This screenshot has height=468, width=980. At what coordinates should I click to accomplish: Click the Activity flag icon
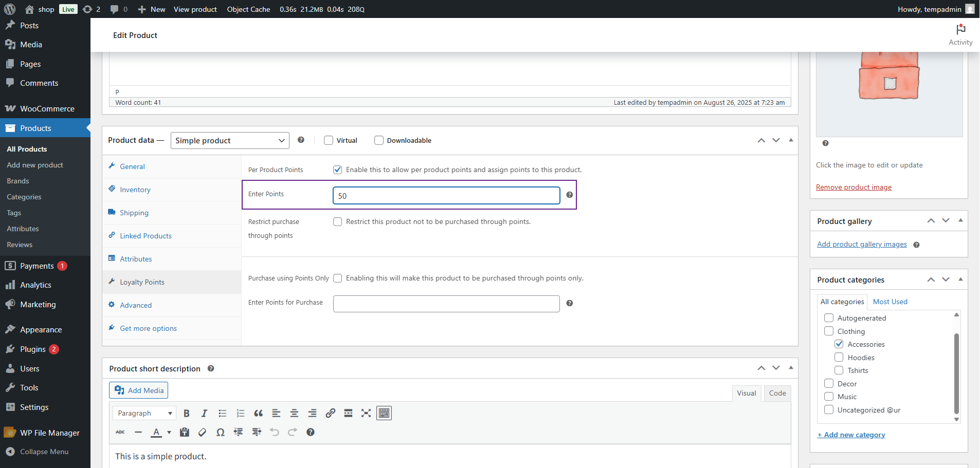click(960, 30)
